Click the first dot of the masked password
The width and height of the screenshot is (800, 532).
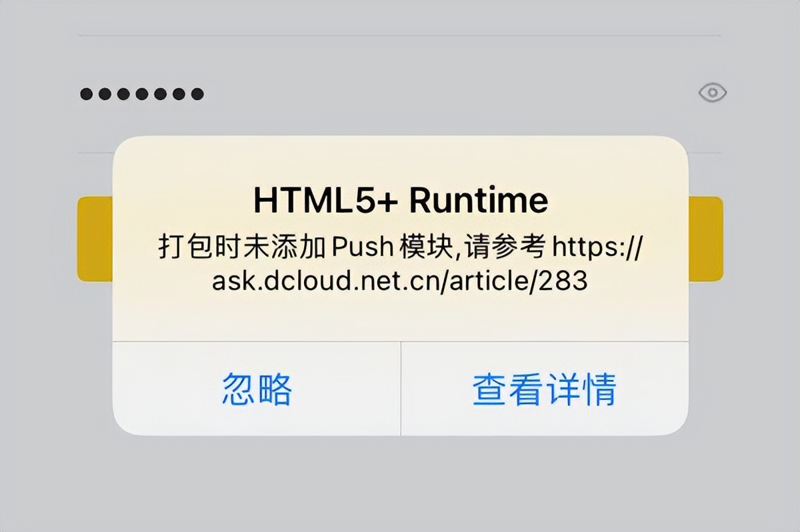[x=87, y=93]
